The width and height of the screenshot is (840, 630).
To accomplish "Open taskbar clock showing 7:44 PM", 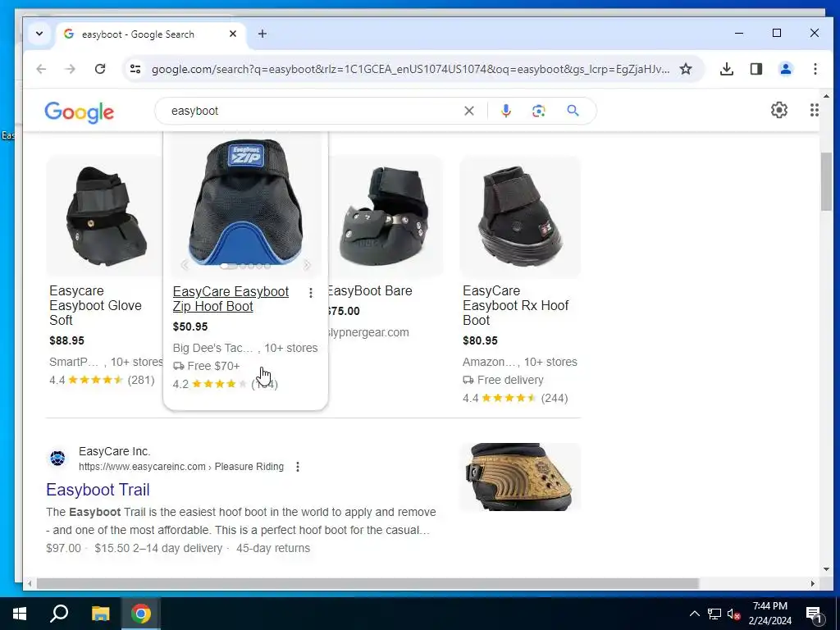I will tap(769, 614).
